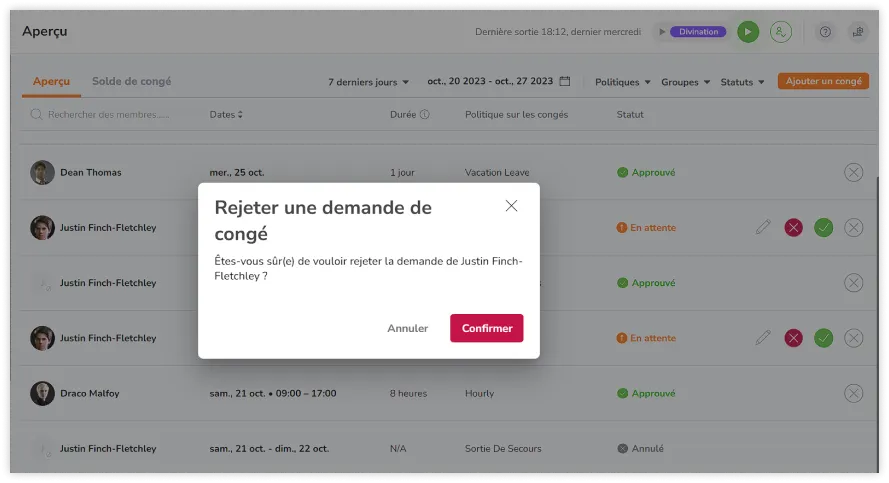The width and height of the screenshot is (889, 483).
Task: Sort by the Dates column header
Action: (226, 115)
